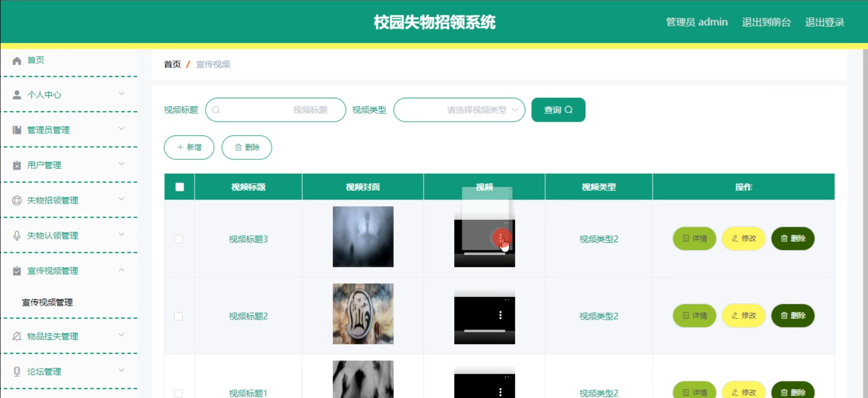Click 修改 button for 视频标题1
The image size is (868, 398).
[x=743, y=391]
